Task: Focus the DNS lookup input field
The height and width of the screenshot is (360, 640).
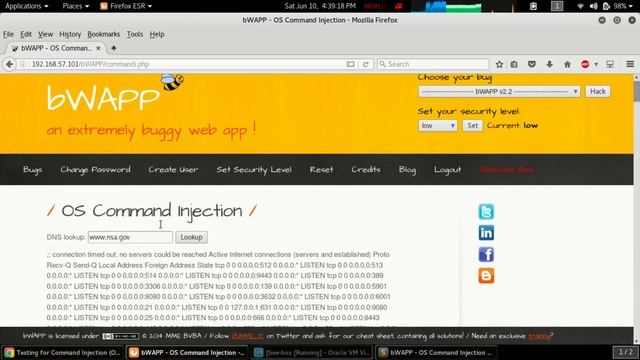Action: (x=130, y=237)
